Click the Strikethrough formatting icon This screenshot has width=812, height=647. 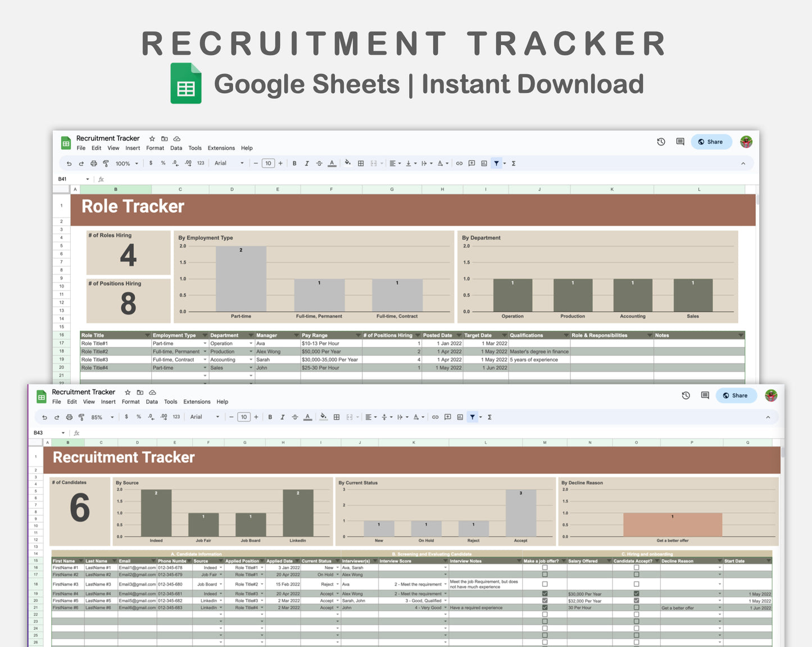tap(295, 417)
